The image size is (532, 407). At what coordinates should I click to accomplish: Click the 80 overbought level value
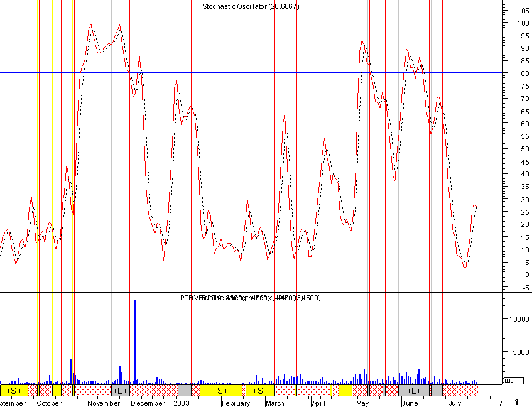click(x=525, y=73)
